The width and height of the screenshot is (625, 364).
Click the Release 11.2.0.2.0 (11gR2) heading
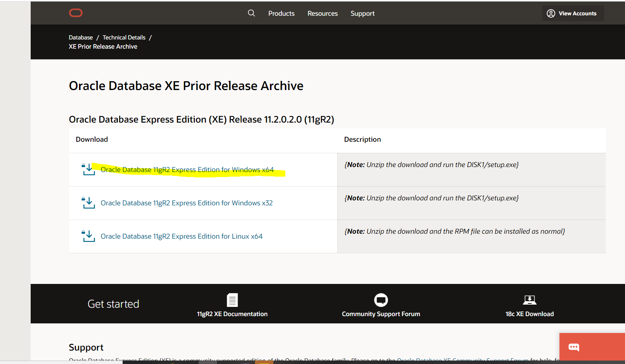click(201, 120)
